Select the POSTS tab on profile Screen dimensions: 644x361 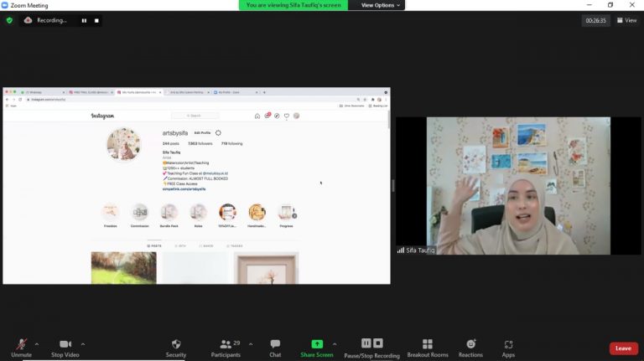(154, 245)
